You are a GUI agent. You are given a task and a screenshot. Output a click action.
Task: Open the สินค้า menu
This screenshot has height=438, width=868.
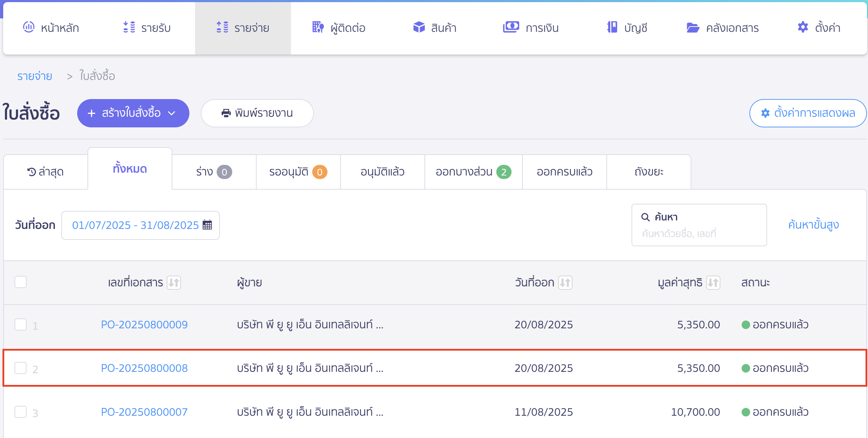click(x=435, y=28)
